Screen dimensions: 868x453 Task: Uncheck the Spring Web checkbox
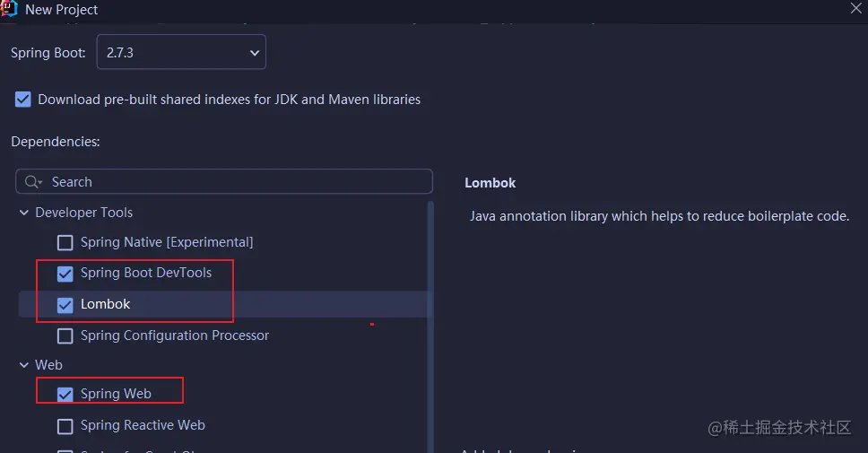pos(65,394)
